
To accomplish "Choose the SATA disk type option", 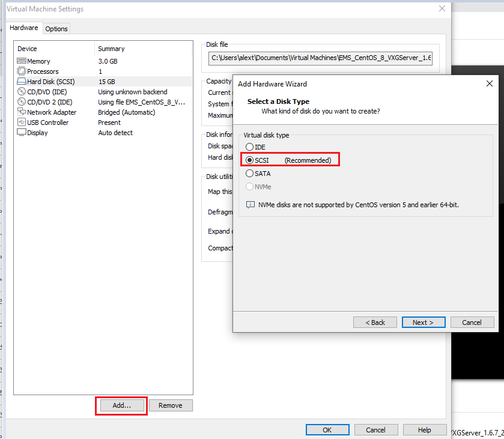I will [249, 174].
